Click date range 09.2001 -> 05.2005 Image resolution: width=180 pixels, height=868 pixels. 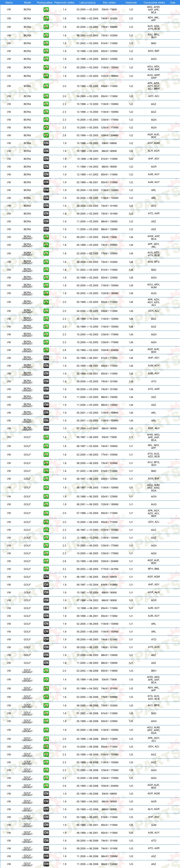tap(87, 237)
